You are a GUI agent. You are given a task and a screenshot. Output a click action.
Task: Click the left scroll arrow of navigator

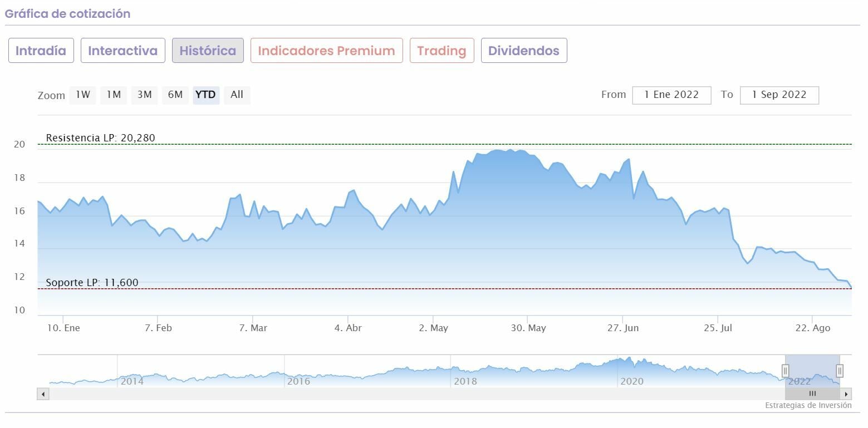point(43,394)
